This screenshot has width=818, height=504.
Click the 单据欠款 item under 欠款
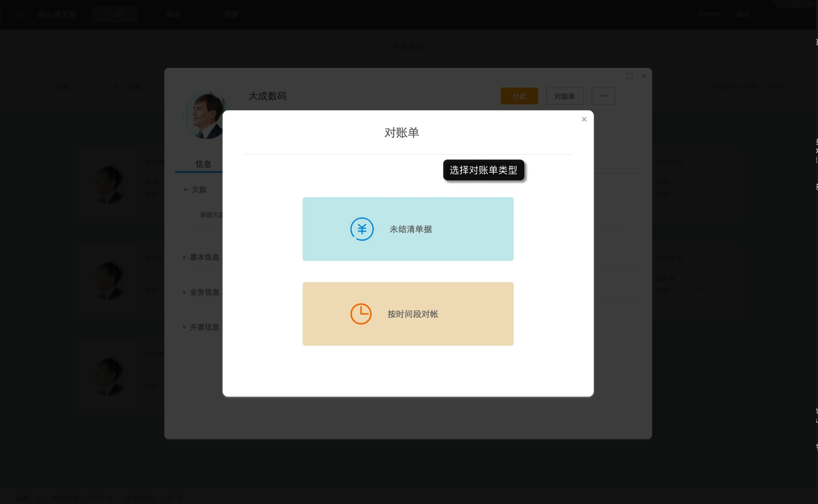211,214
